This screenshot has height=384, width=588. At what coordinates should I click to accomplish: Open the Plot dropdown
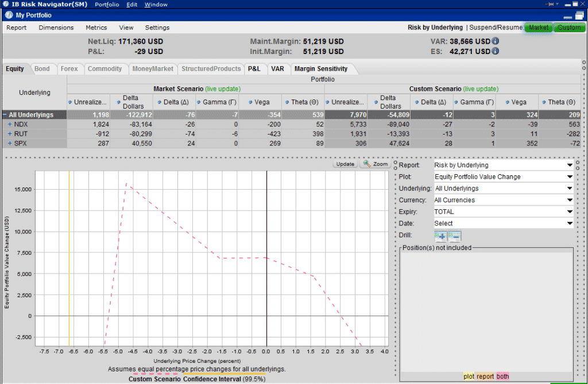coord(503,177)
